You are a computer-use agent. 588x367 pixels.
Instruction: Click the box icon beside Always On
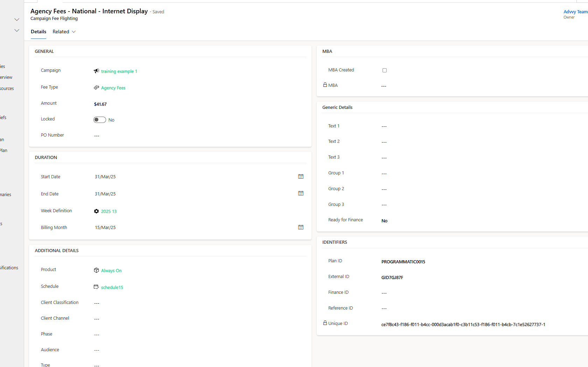(x=96, y=270)
